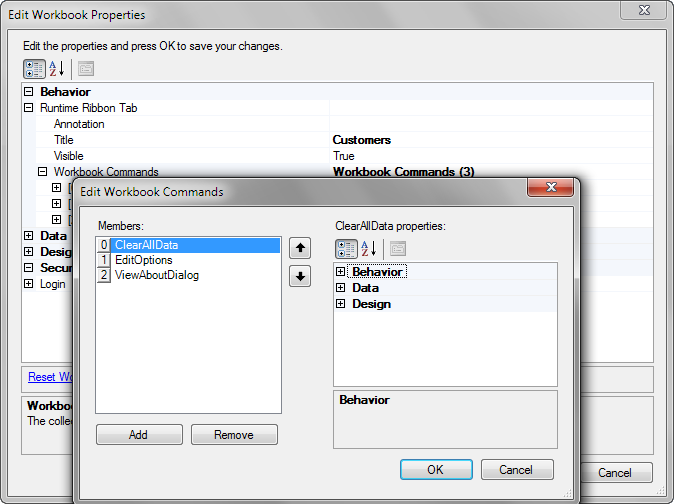Click the True value for Visible
Screen dimensions: 674x504
pos(343,156)
